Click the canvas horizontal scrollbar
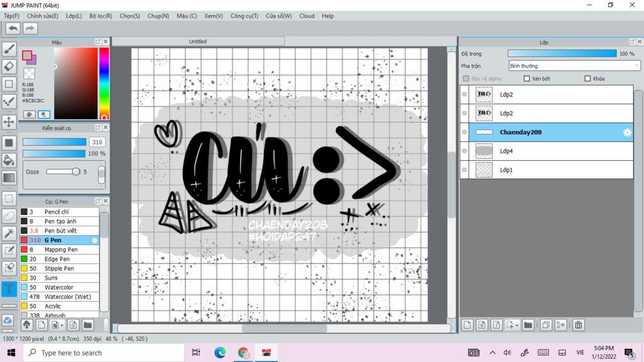Viewport: 644px width, 362px height. pyautogui.click(x=284, y=328)
